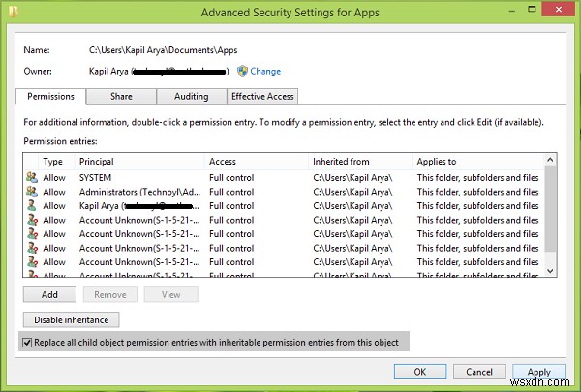Viewport: 581px width, 392px height.
Task: Click the first Account Unknown entry icon
Action: 32,220
